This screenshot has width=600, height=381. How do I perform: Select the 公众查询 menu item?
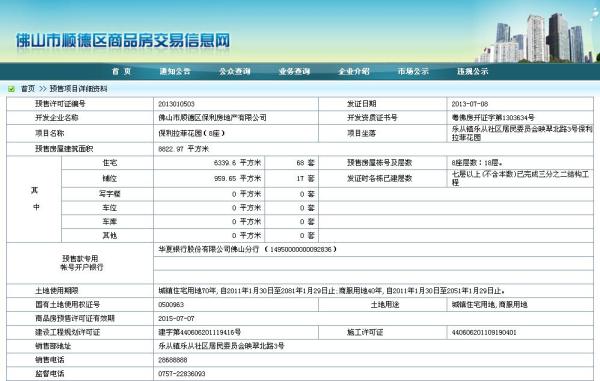(235, 71)
